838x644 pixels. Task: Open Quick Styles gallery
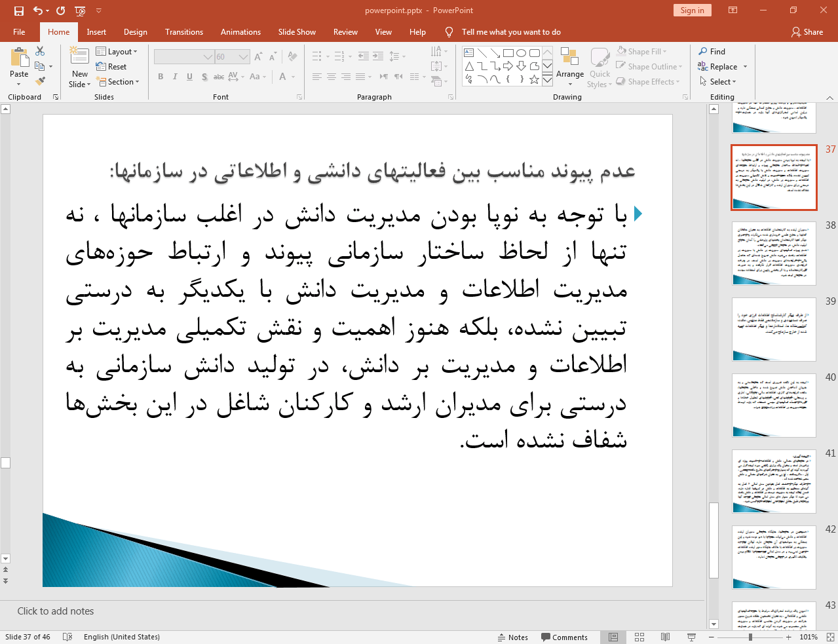[x=600, y=67]
